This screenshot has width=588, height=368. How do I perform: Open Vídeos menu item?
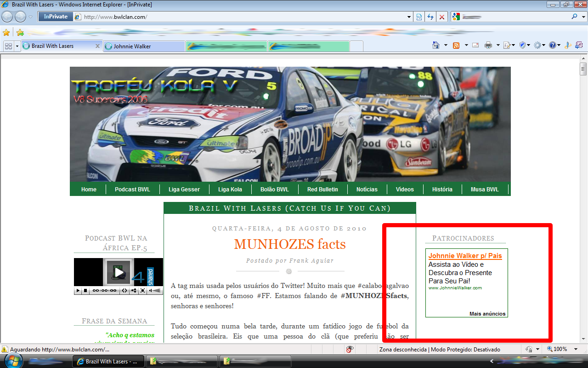405,190
